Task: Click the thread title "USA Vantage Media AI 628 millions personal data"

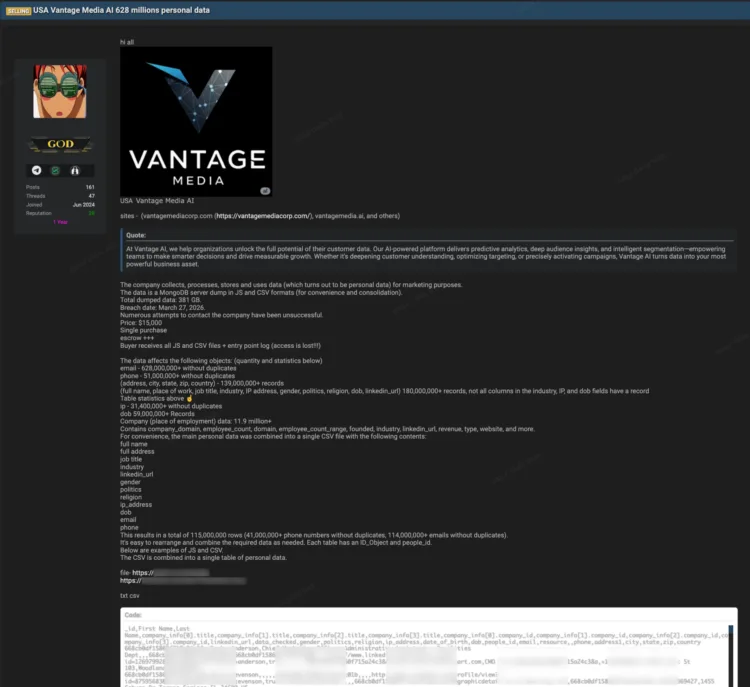Action: tap(121, 10)
